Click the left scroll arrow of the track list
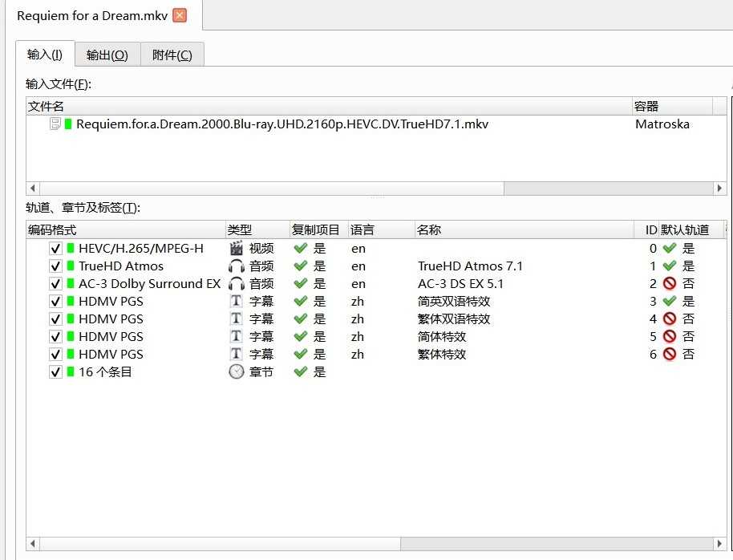Image resolution: width=733 pixels, height=560 pixels. click(31, 543)
